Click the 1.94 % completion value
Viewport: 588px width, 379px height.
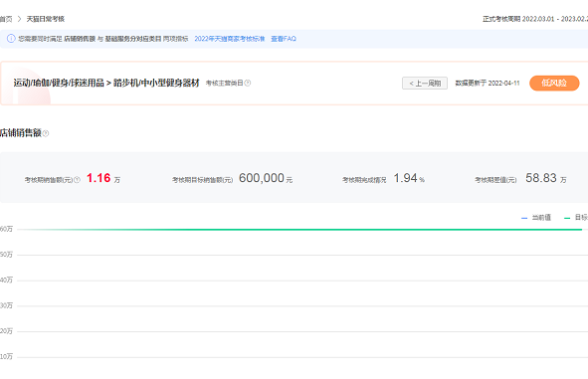[x=409, y=178]
